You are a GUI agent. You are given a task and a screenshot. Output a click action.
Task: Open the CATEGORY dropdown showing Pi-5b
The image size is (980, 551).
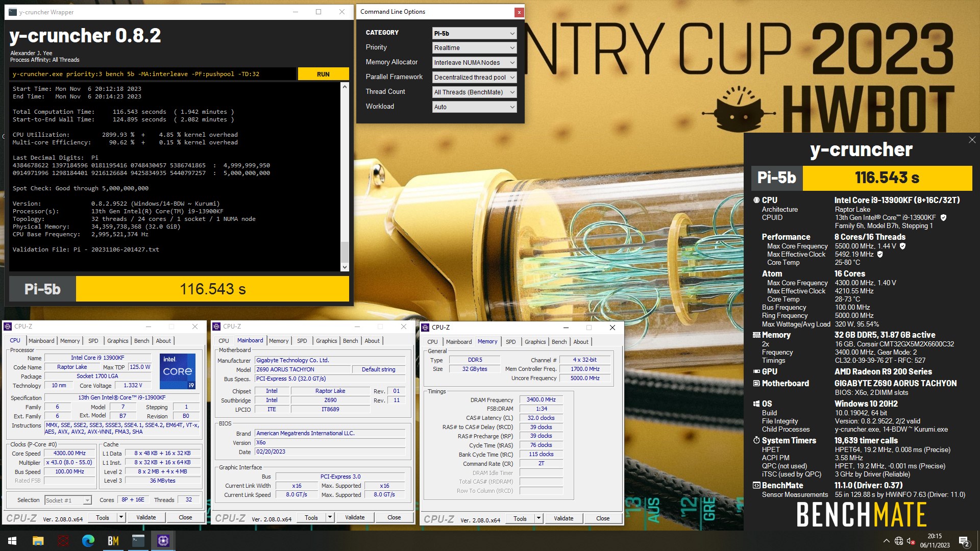(x=474, y=33)
